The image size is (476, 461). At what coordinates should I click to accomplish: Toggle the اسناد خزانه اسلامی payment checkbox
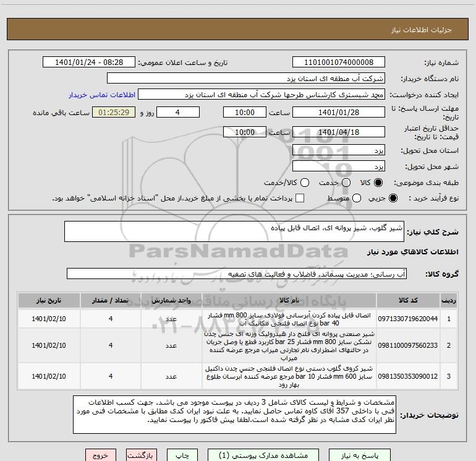click(300, 198)
